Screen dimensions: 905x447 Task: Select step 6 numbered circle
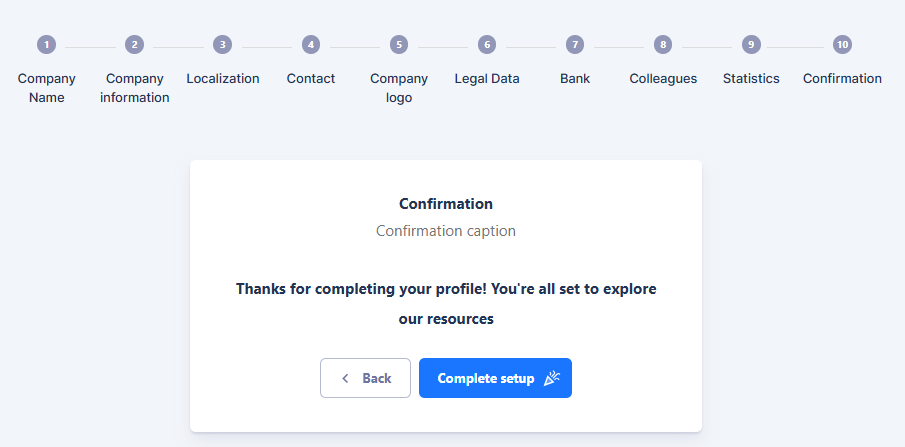pos(487,45)
